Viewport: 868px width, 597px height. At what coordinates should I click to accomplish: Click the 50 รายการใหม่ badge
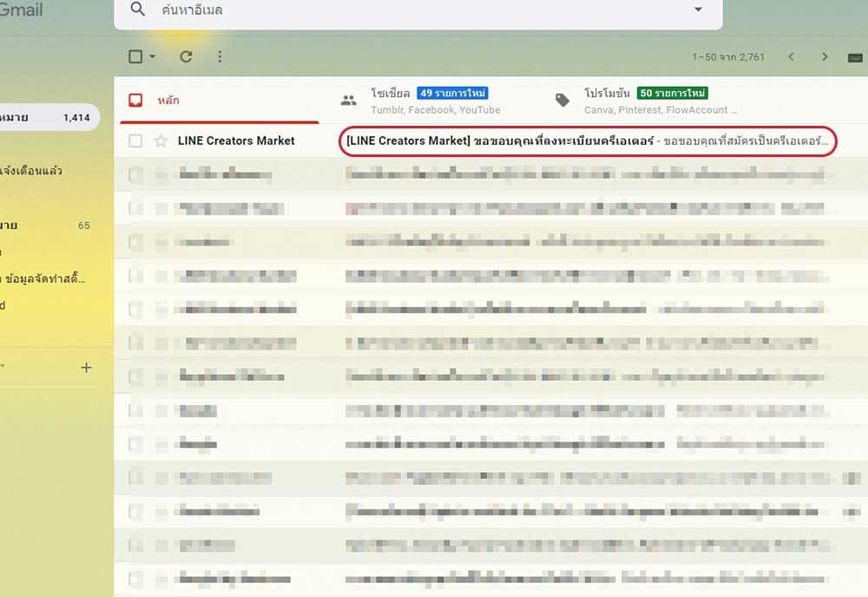(672, 93)
